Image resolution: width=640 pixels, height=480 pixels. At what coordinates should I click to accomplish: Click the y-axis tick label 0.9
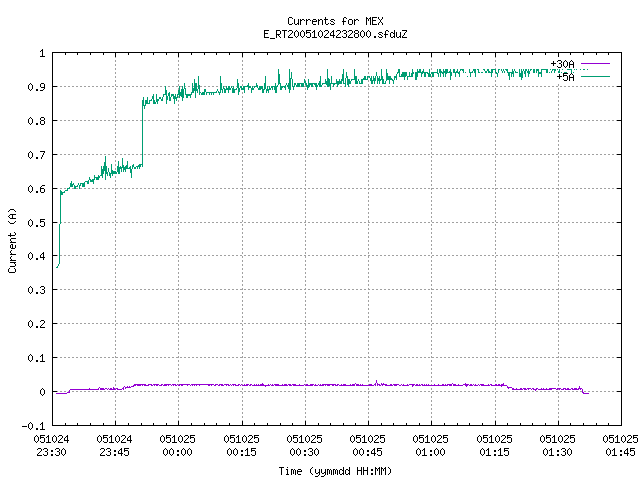pyautogui.click(x=36, y=87)
